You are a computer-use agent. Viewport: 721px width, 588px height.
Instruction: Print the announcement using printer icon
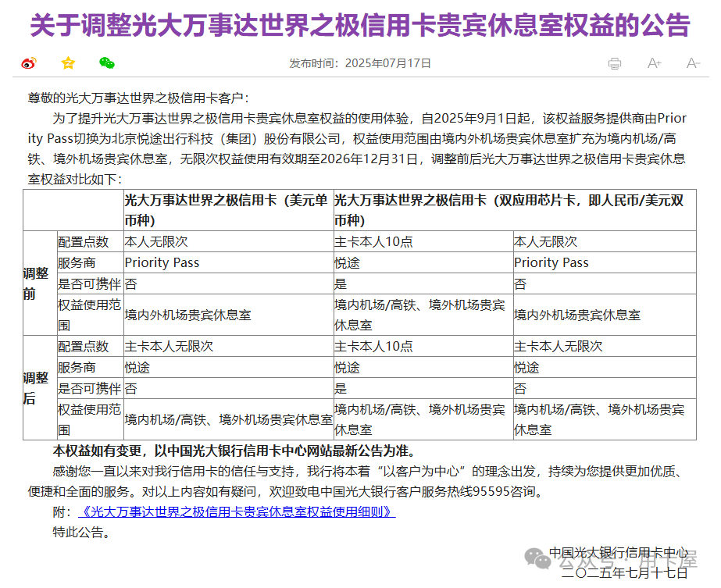pos(615,63)
